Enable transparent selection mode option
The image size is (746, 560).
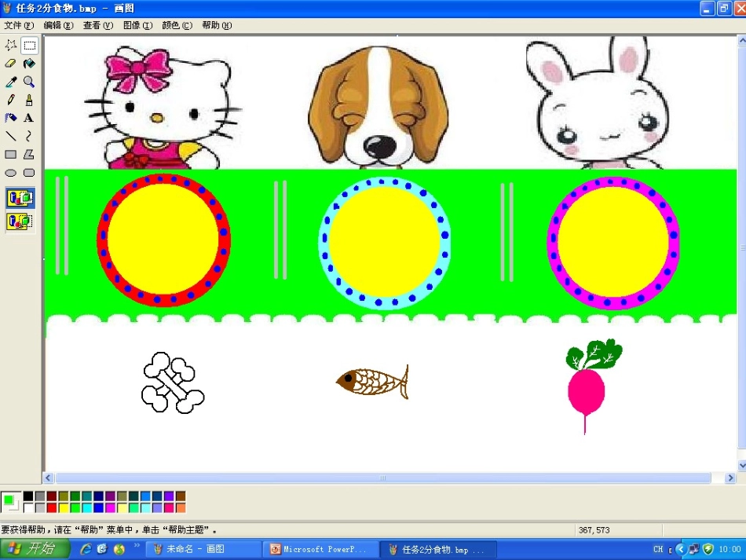[x=20, y=221]
